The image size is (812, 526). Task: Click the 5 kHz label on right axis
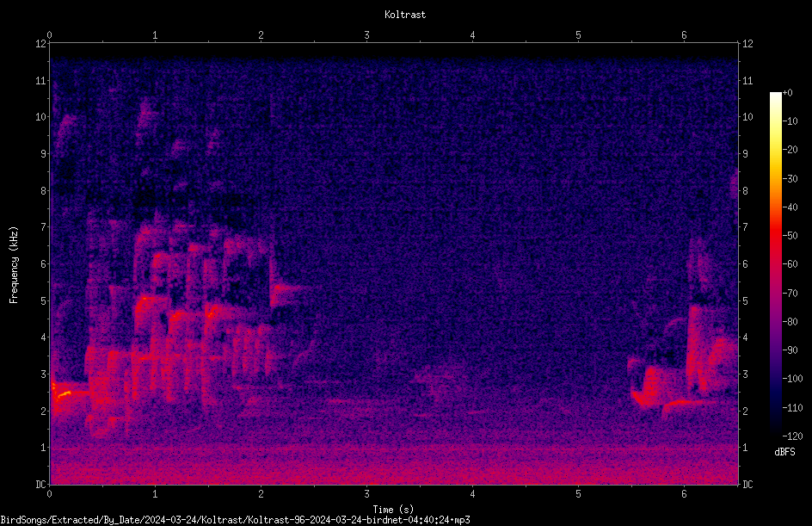tap(745, 300)
